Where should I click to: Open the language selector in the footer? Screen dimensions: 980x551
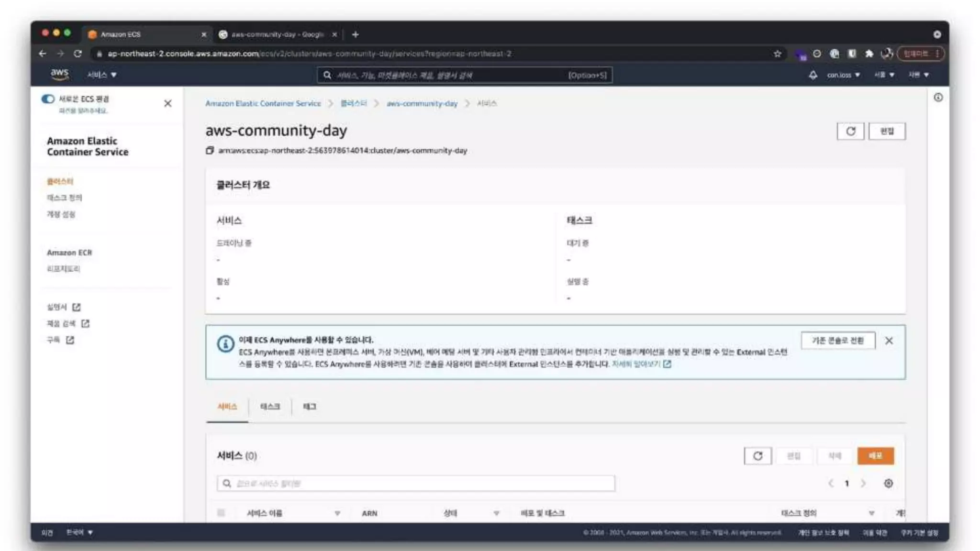click(79, 532)
